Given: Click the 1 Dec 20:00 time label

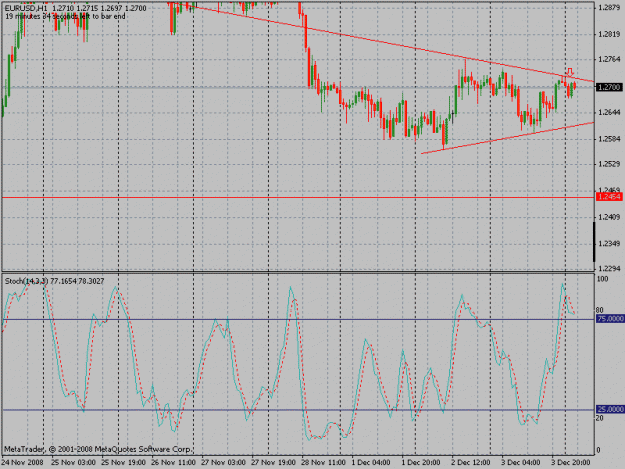Looking at the screenshot, I should coord(421,462).
